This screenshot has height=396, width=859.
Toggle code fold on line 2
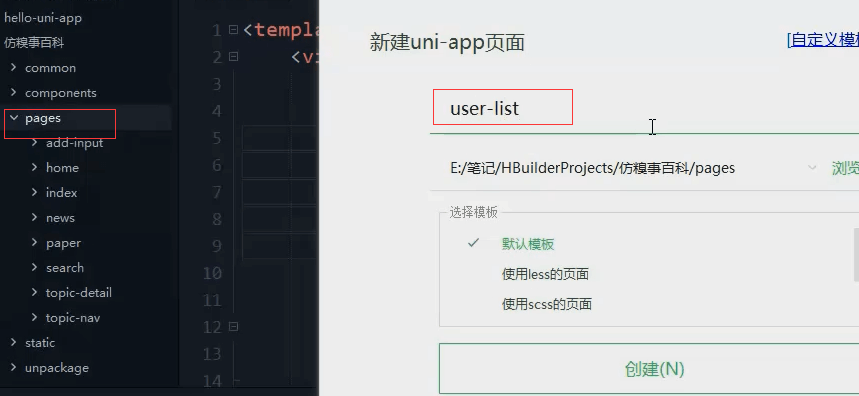coord(233,56)
